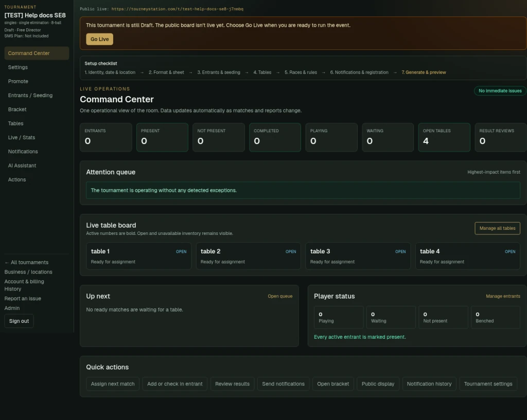Screen dimensions: 527x420
Task: Open checklist step Identity, date & location
Action: [x=110, y=72]
